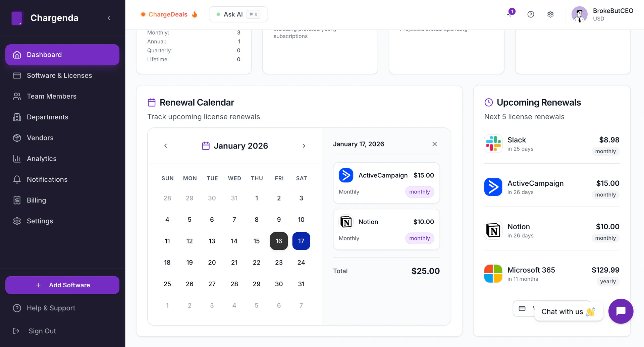Open the Settings menu item in sidebar

coord(40,221)
